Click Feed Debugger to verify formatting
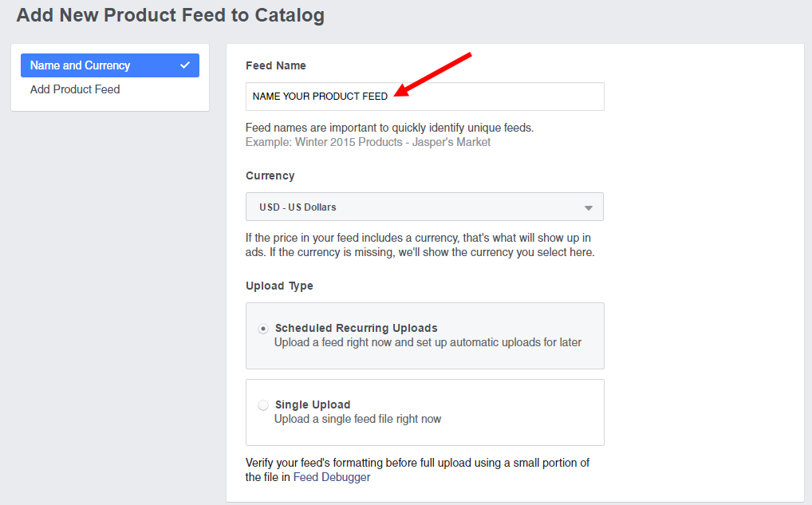The height and width of the screenshot is (505, 812). 331,476
